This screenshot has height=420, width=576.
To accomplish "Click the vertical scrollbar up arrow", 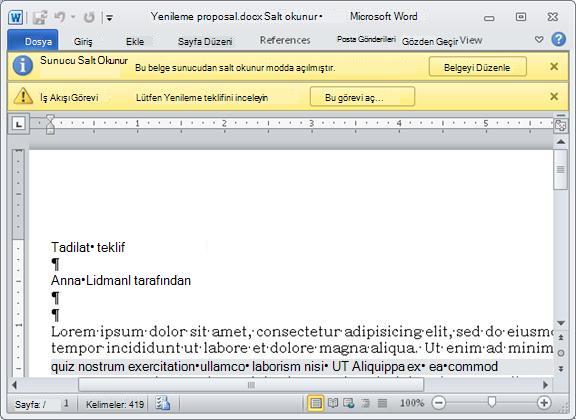I will pyautogui.click(x=561, y=142).
